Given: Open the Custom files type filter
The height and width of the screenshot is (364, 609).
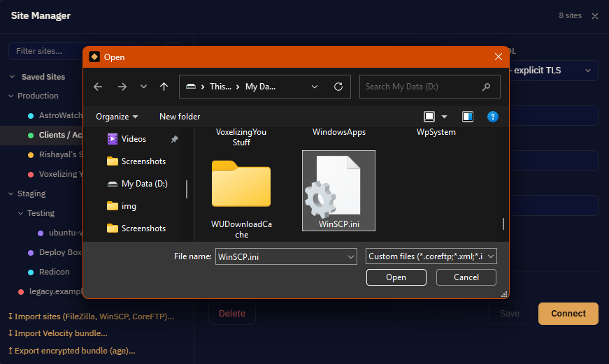Looking at the screenshot, I should point(431,256).
